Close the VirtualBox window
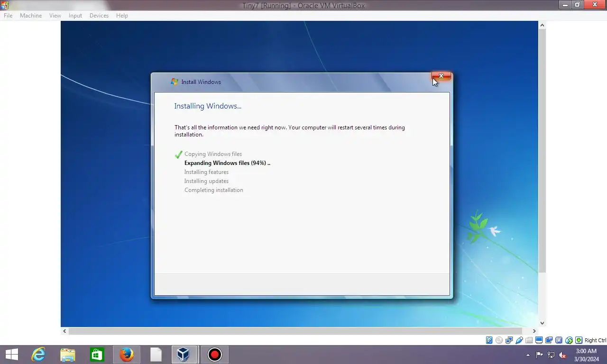The width and height of the screenshot is (607, 364). [x=595, y=5]
